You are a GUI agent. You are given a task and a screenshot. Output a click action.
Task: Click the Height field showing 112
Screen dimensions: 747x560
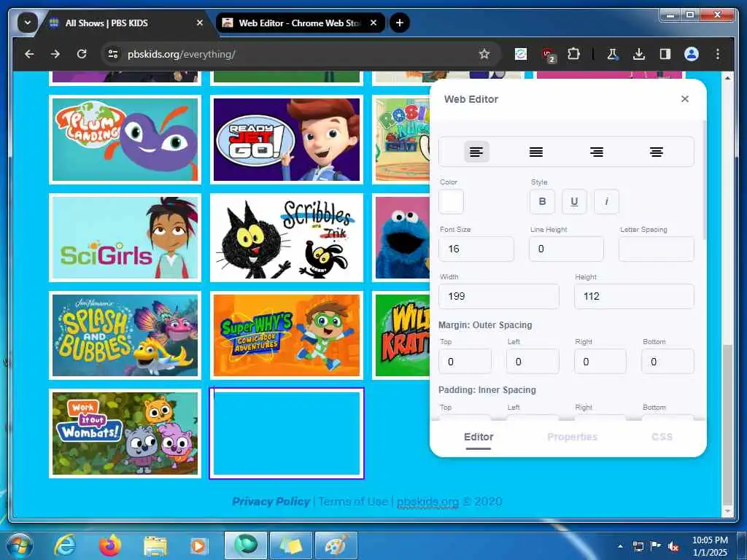click(x=634, y=296)
